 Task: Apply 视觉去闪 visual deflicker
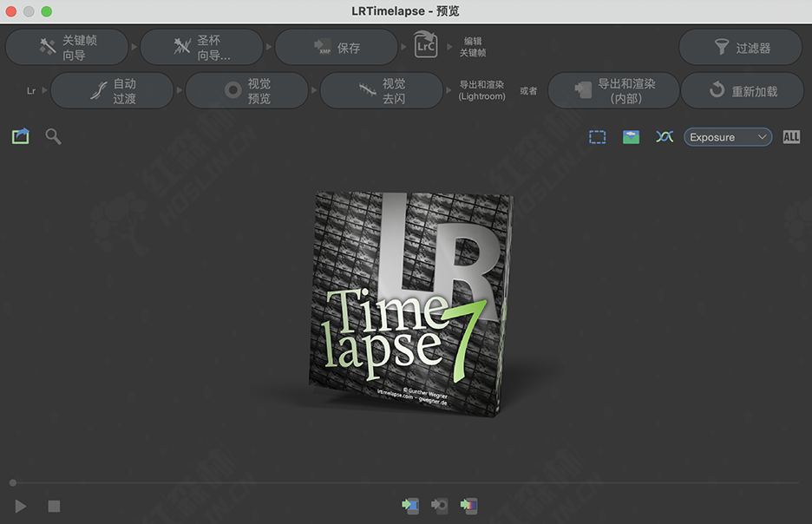click(x=382, y=90)
